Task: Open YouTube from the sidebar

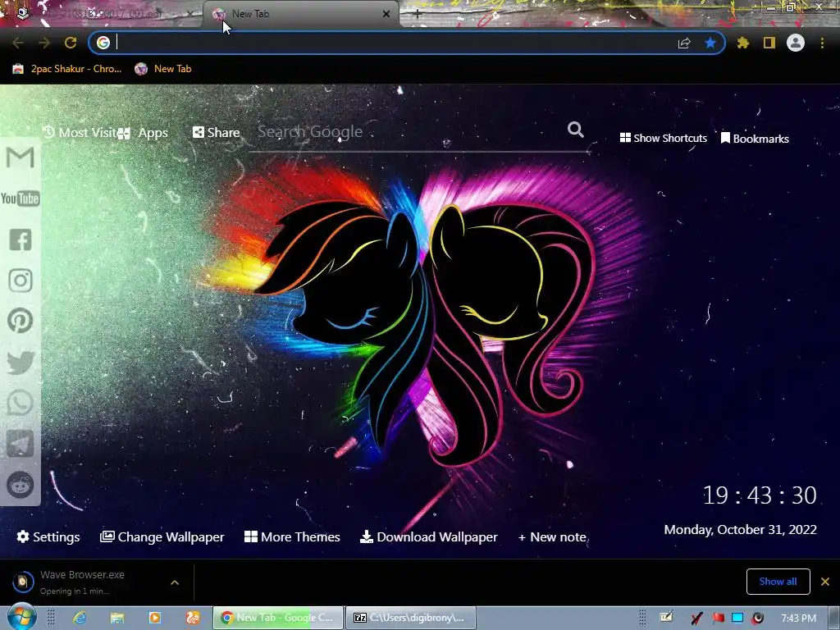Action: point(21,199)
